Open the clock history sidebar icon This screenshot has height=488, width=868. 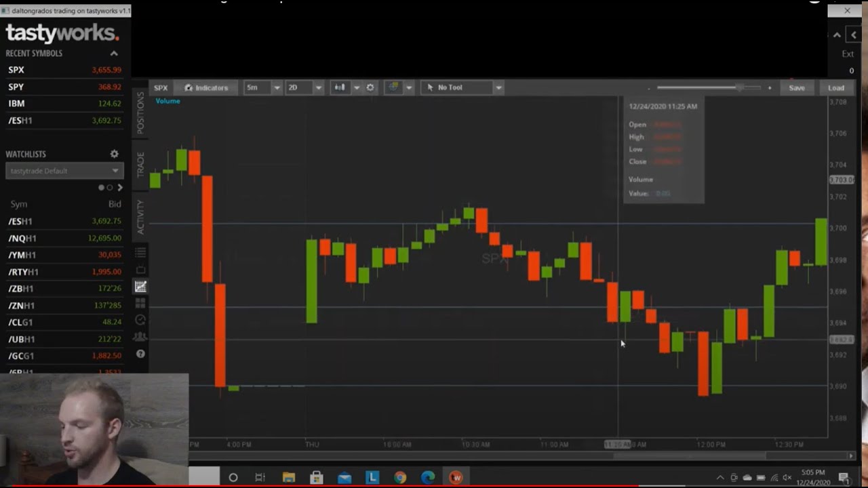140,320
